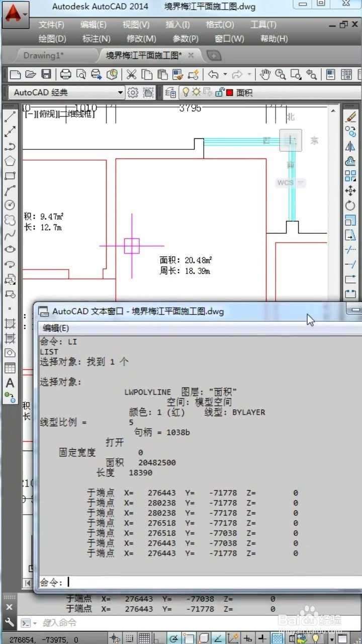Click the ViewCube top face

291,140
